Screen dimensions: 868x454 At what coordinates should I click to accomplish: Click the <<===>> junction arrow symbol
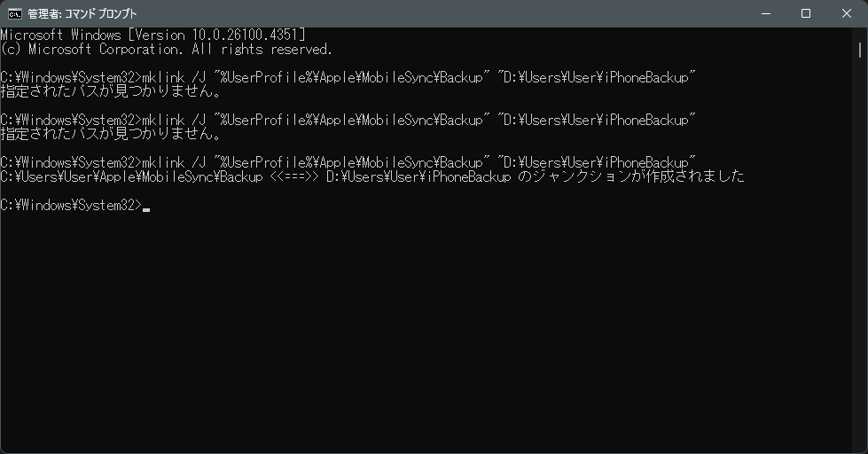point(294,177)
